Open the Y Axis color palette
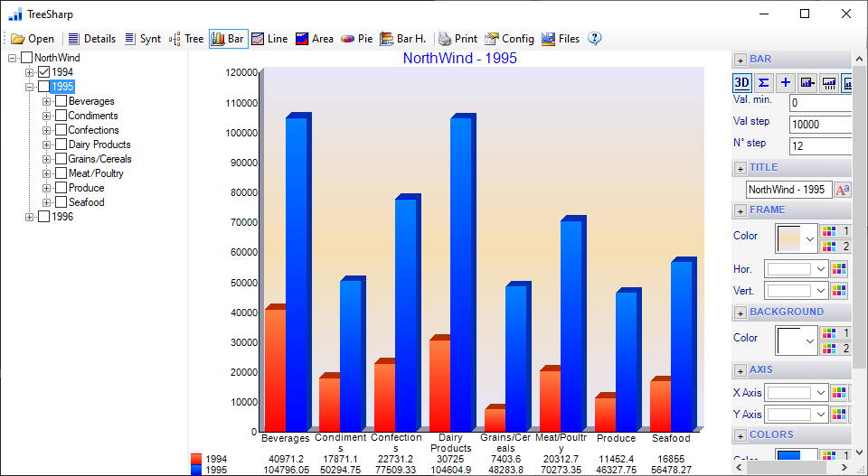The height and width of the screenshot is (476, 868). click(x=839, y=414)
